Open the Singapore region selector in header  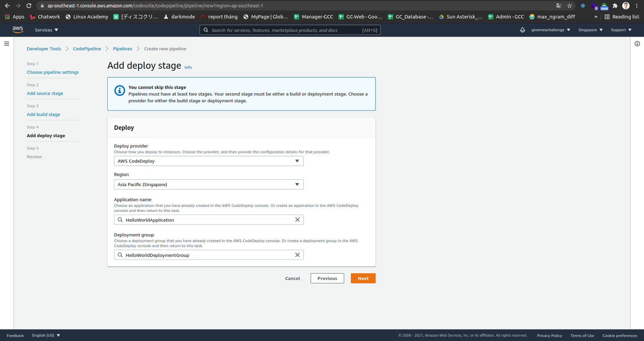pos(591,30)
